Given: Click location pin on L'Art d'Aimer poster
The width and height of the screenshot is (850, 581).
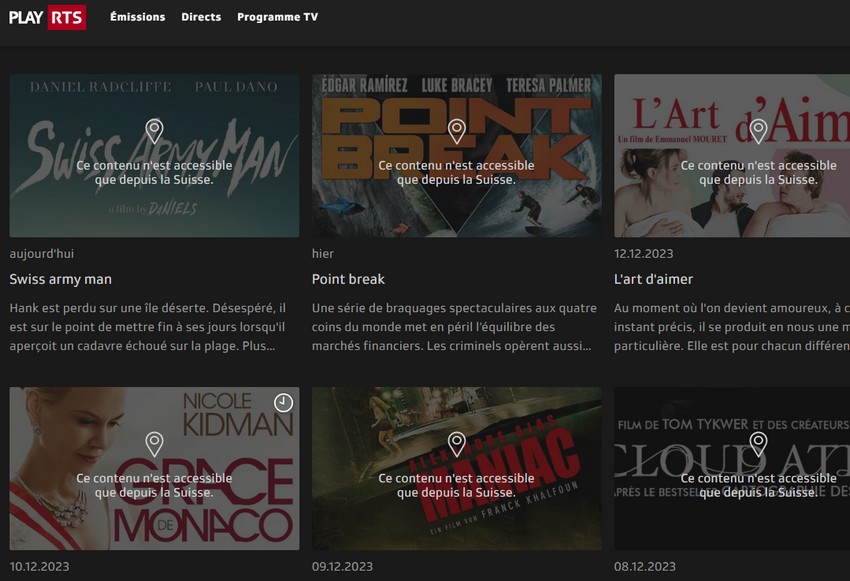Looking at the screenshot, I should (x=758, y=131).
